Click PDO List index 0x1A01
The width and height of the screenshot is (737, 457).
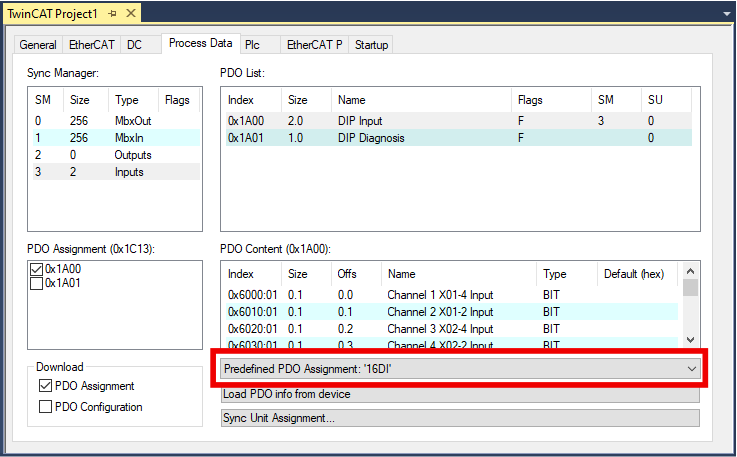click(x=246, y=138)
